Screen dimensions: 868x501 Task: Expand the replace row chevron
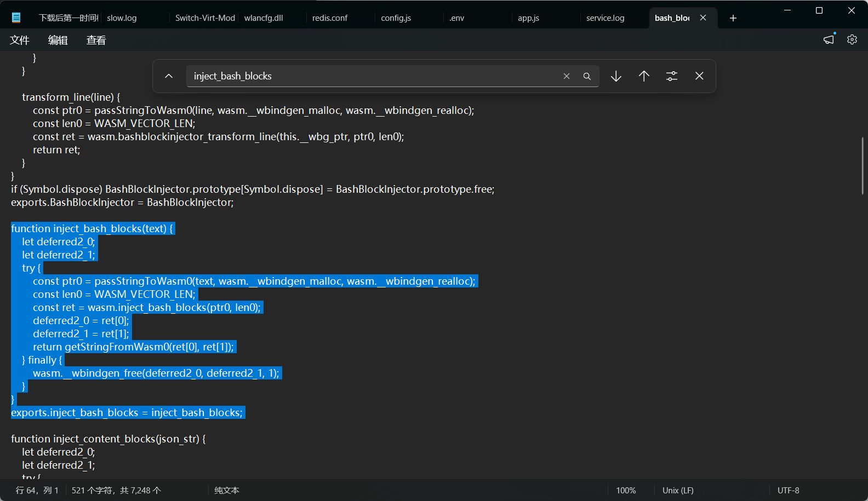tap(169, 76)
